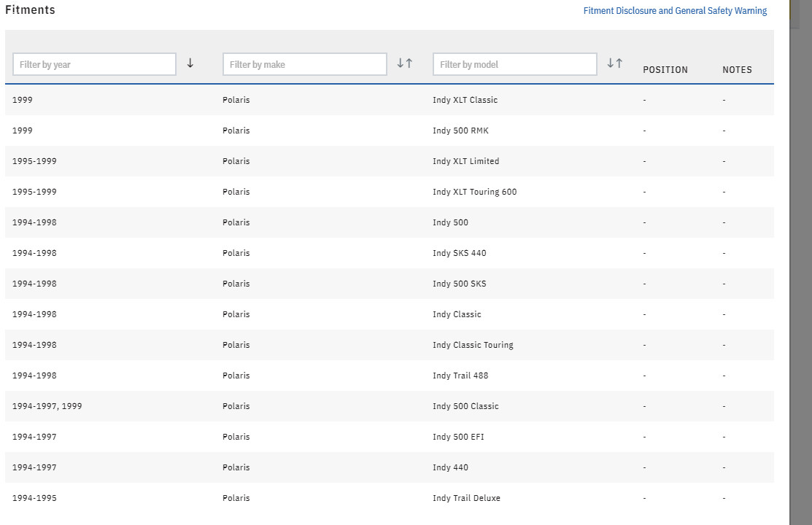Sort fitments by year arrow icon
This screenshot has height=525, width=812.
click(x=190, y=63)
